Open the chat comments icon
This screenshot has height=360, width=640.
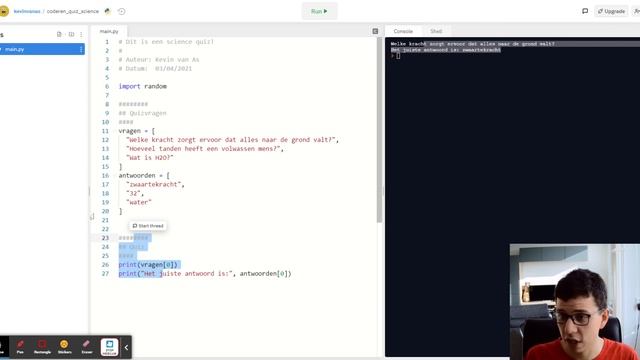585,11
